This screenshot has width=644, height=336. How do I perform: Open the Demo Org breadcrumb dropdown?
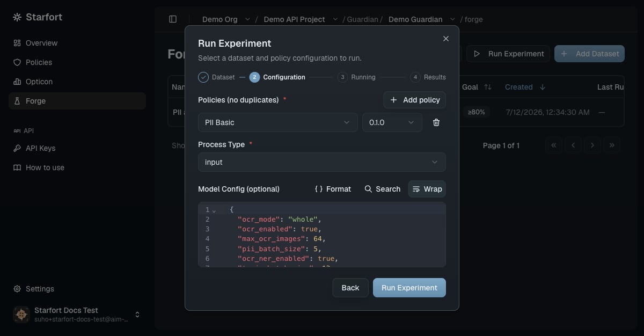point(247,19)
